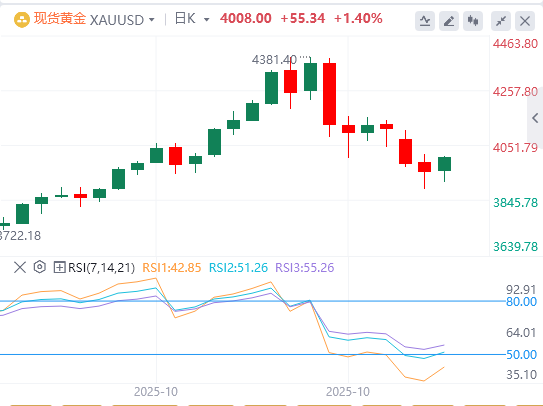
Task: Select the purple RSI3:55.26 legend
Action: pos(305,267)
